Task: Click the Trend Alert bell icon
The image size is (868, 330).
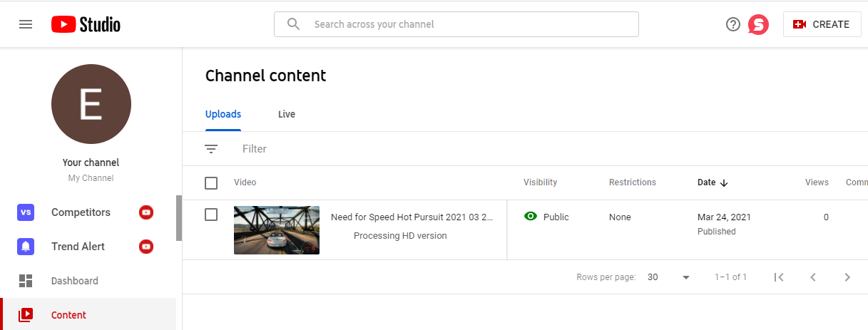Action: coord(26,247)
